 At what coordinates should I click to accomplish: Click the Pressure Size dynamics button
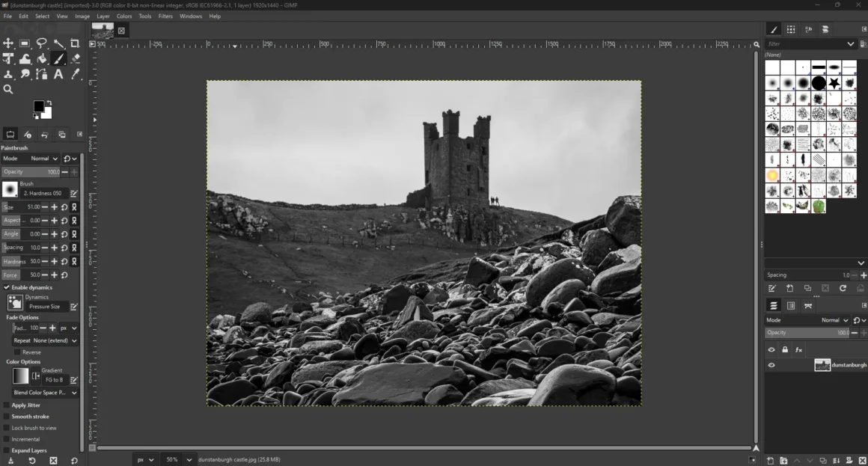[x=44, y=307]
